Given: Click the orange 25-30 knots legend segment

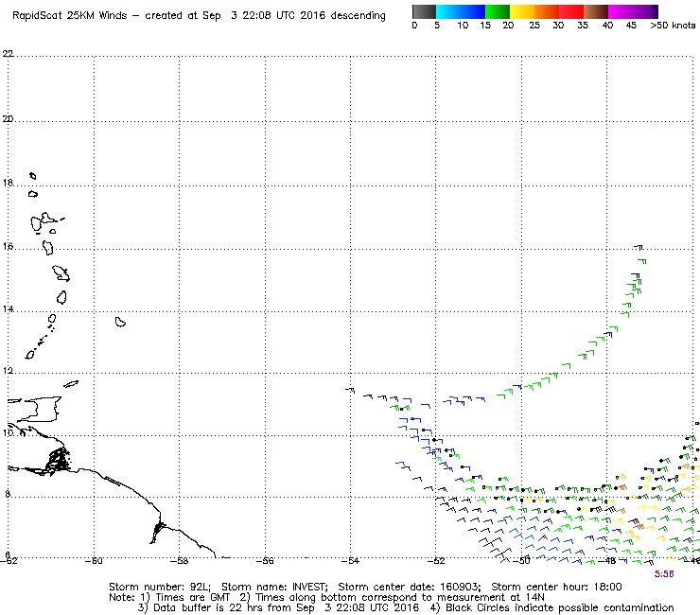Looking at the screenshot, I should (547, 11).
